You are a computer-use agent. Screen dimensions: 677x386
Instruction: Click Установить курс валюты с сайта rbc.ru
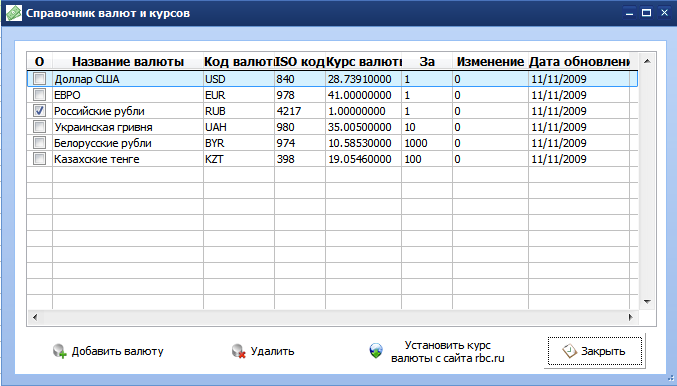click(x=448, y=351)
